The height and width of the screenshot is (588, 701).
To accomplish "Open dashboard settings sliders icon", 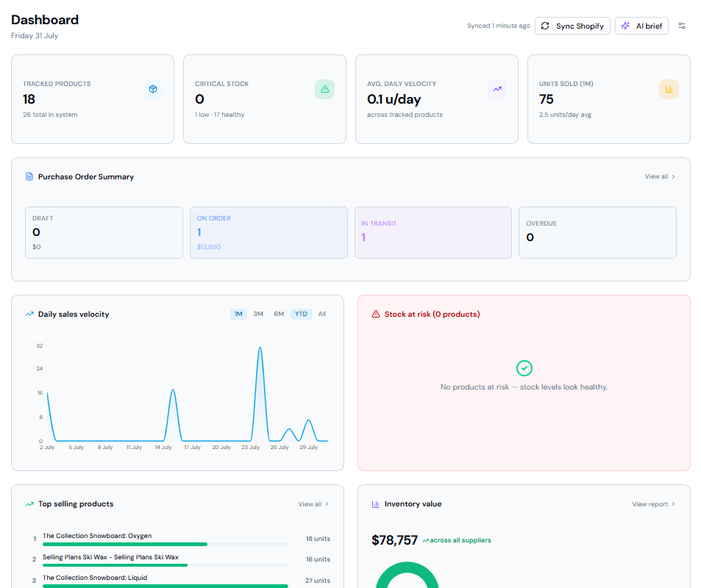I will tap(682, 26).
